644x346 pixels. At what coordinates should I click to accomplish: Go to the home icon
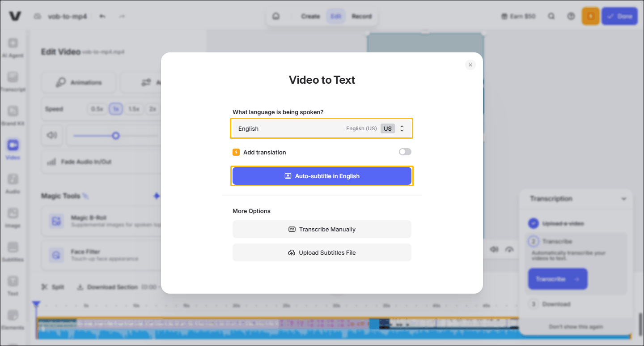pos(276,17)
